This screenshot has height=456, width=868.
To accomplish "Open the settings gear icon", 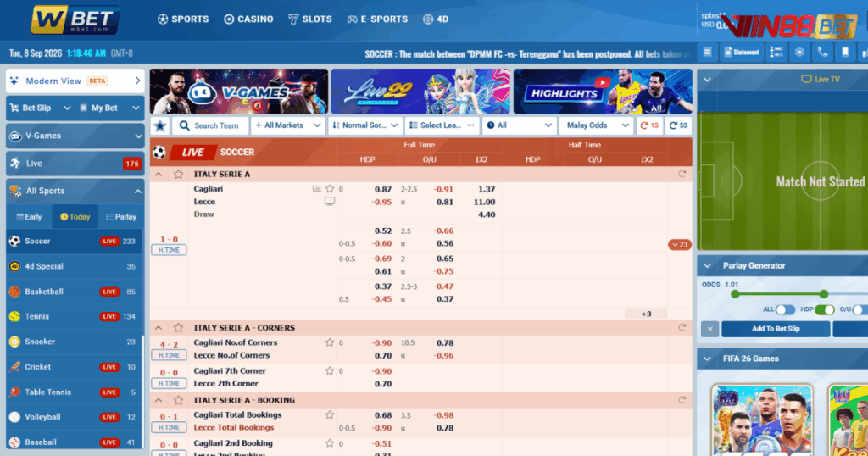I will pos(799,53).
